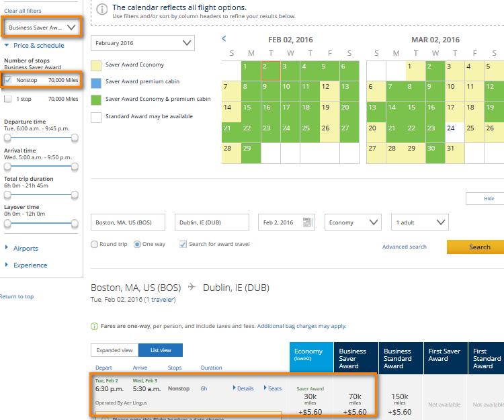This screenshot has height=420, width=504.
Task: Open the Economy cabin dropdown
Action: tap(353, 222)
